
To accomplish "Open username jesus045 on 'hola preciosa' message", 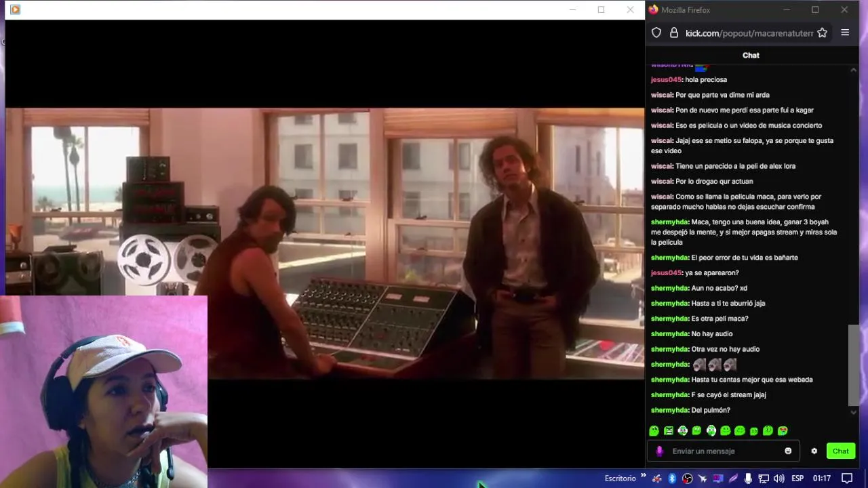I will click(x=666, y=79).
